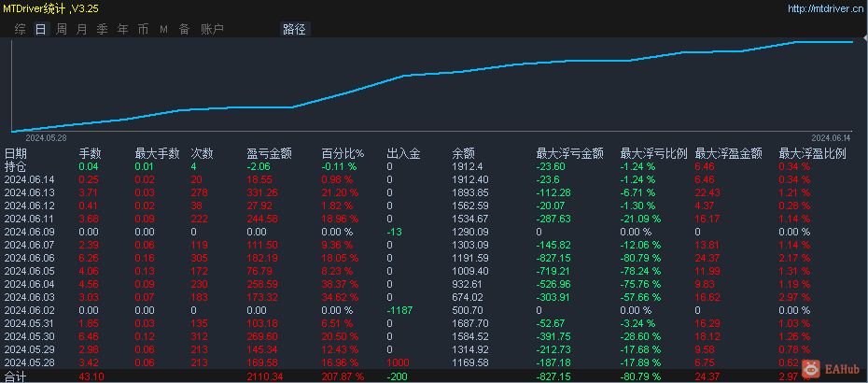Image resolution: width=868 pixels, height=383 pixels.
Task: Click the 38.37 % percentage value
Action: tap(340, 284)
